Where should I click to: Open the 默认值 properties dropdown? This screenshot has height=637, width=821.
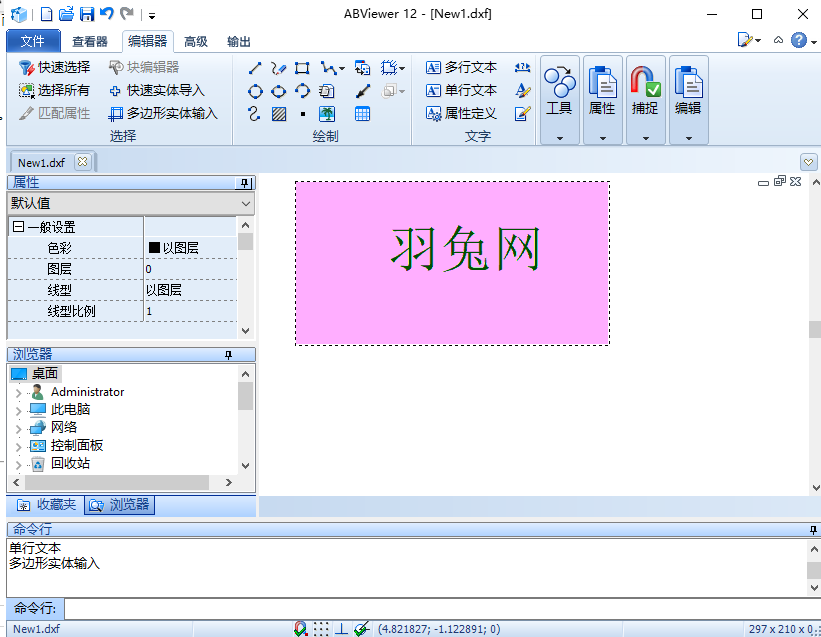pyautogui.click(x=245, y=203)
